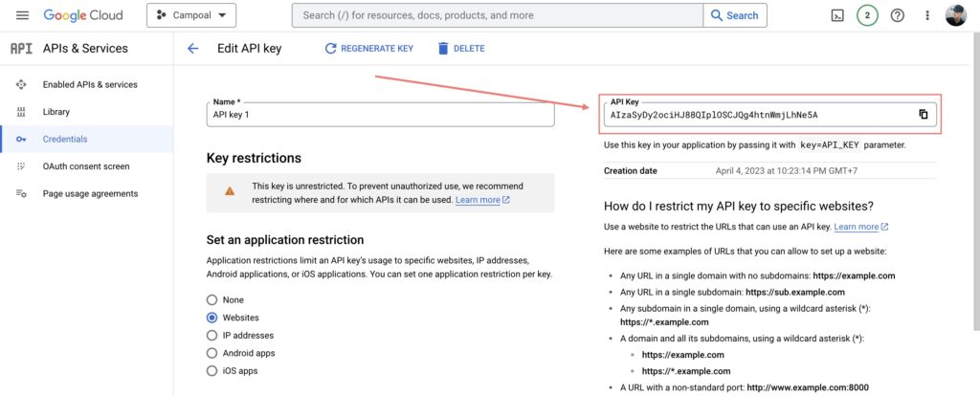Image resolution: width=980 pixels, height=396 pixels.
Task: Select the None restriction radio button
Action: (212, 299)
